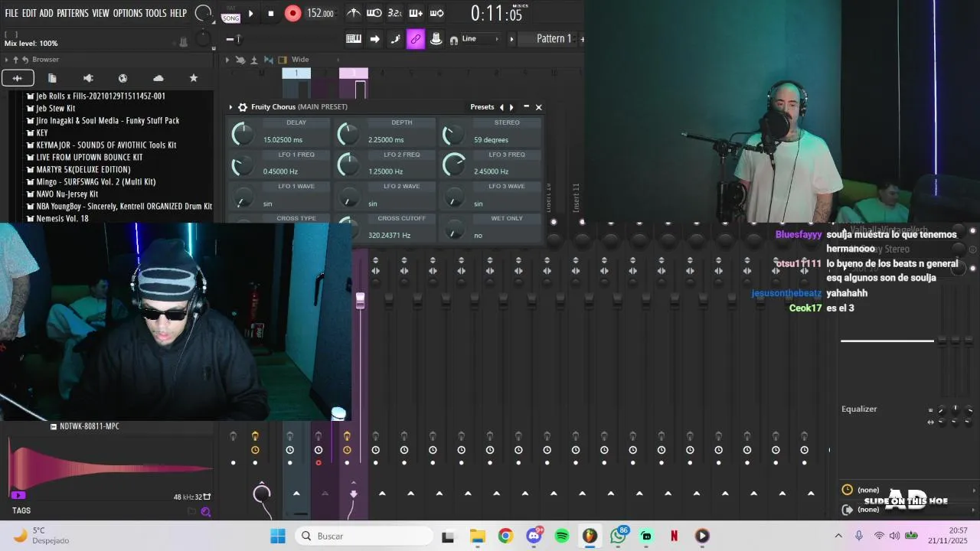Select the browser favorites star tab
Screen dimensions: 980x551
click(194, 78)
